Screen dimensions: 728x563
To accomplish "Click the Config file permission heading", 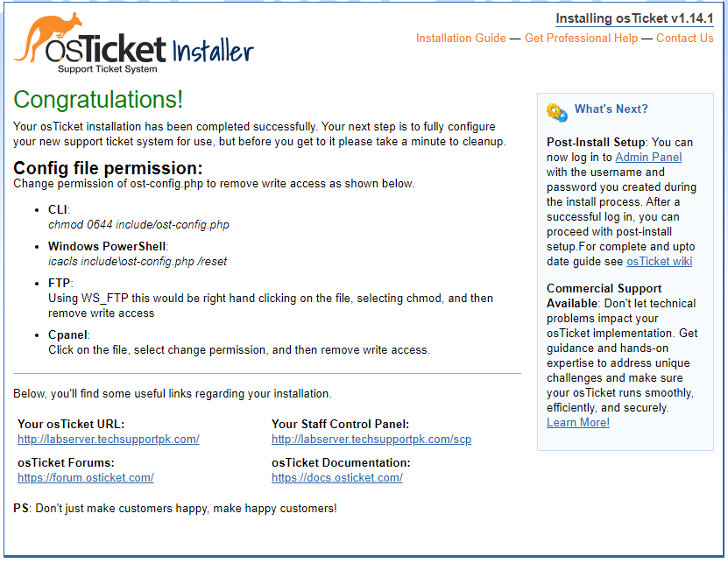I will pos(108,168).
